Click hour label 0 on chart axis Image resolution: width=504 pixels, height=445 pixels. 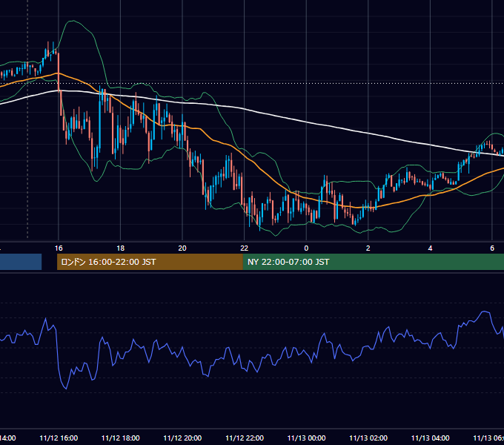(x=306, y=248)
